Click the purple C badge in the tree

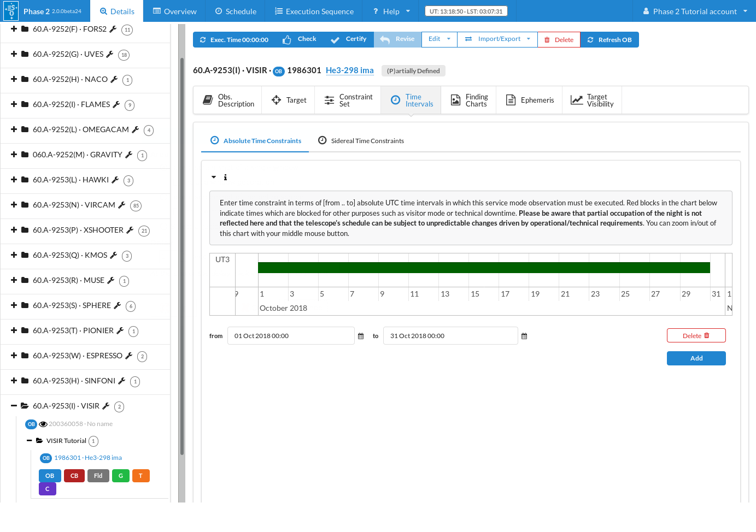point(48,489)
